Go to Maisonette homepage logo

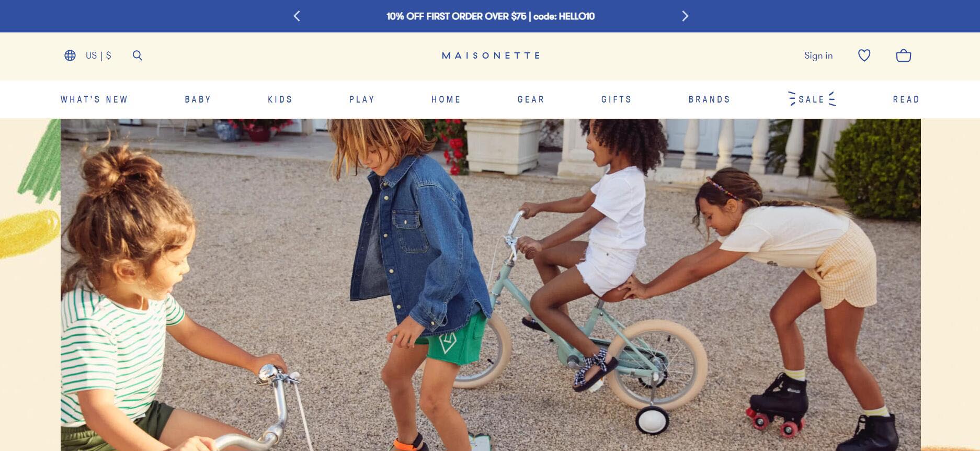pos(491,55)
